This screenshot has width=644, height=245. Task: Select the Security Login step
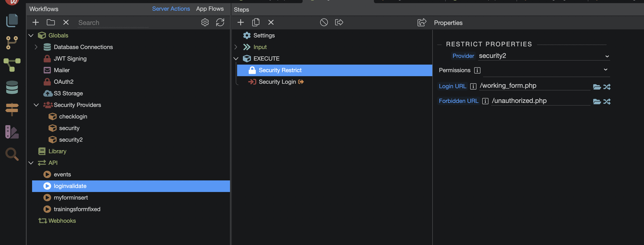(x=277, y=82)
